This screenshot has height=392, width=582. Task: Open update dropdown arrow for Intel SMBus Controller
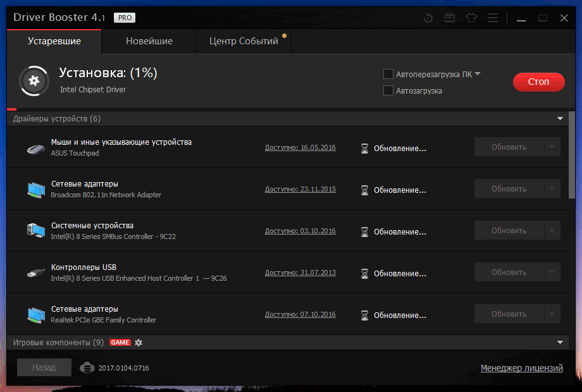coord(552,230)
